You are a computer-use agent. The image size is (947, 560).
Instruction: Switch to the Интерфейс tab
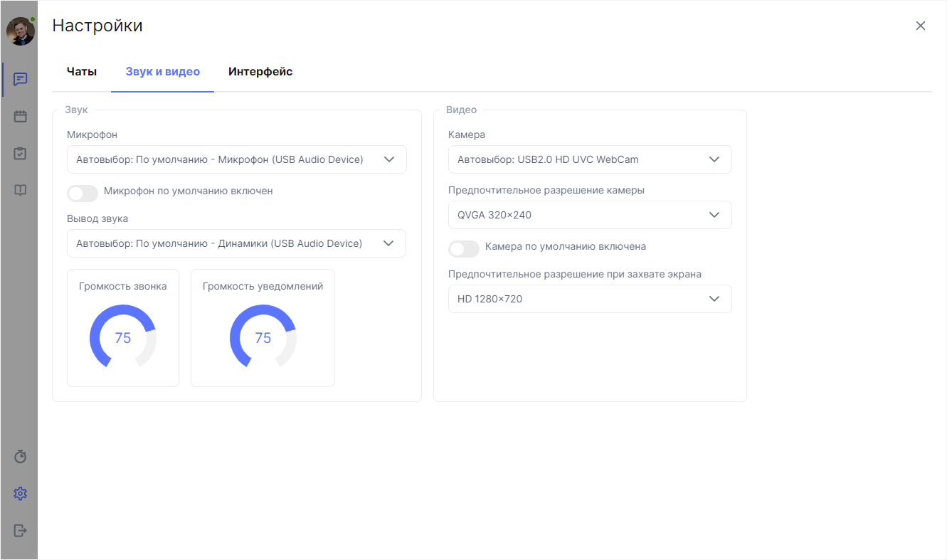tap(260, 71)
